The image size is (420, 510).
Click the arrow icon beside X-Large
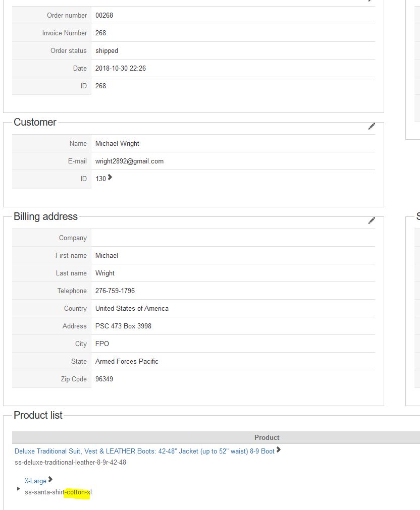(50, 480)
